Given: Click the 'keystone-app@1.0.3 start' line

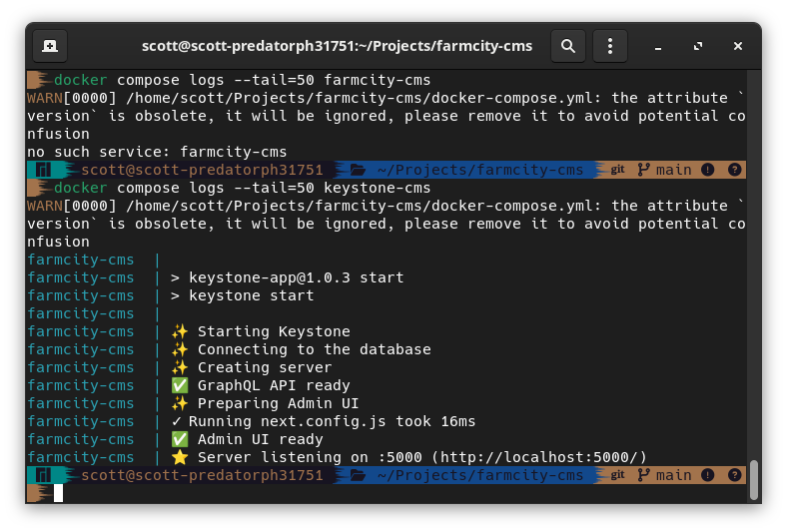Looking at the screenshot, I should [287, 277].
